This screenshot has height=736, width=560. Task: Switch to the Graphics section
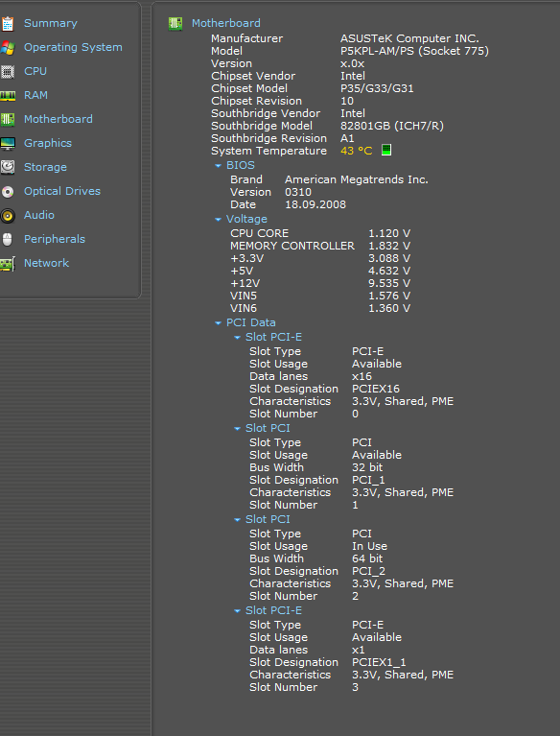pos(48,143)
